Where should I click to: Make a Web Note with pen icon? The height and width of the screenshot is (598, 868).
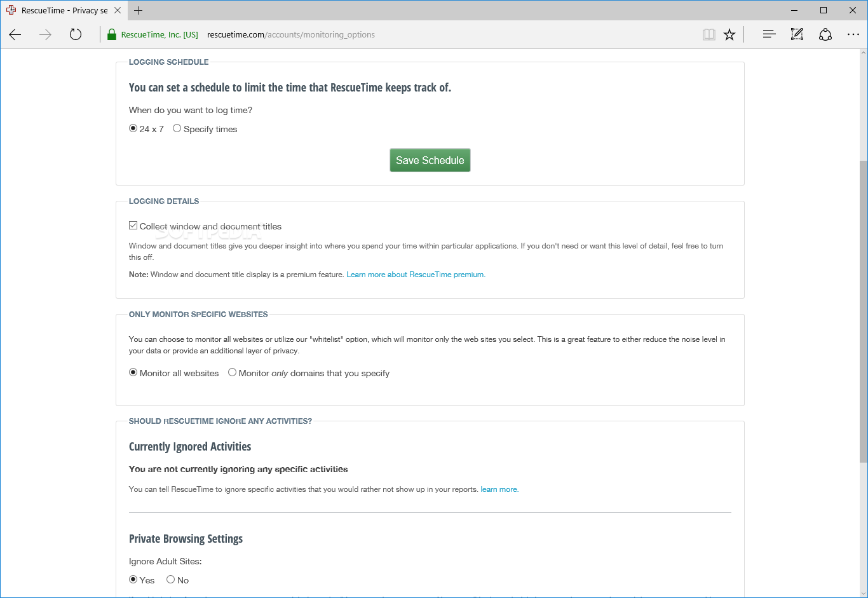point(797,35)
